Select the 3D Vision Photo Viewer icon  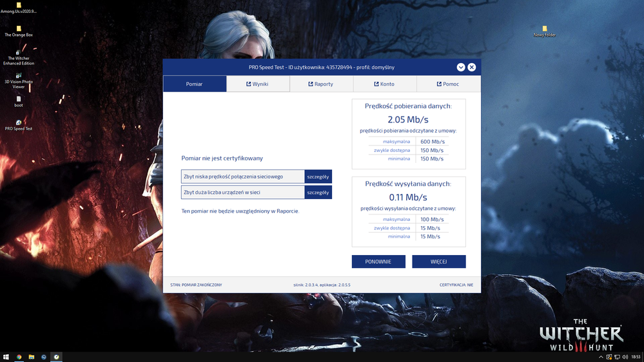(19, 81)
